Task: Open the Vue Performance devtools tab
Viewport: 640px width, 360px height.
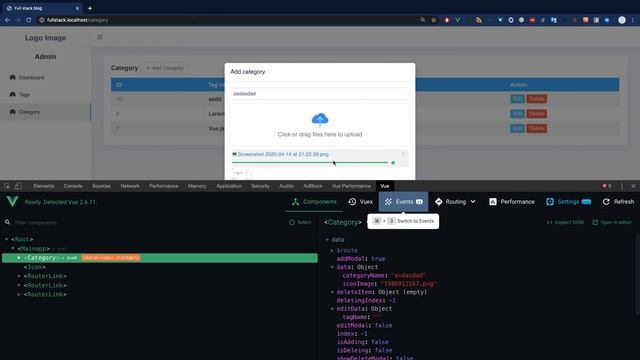Action: [x=351, y=186]
